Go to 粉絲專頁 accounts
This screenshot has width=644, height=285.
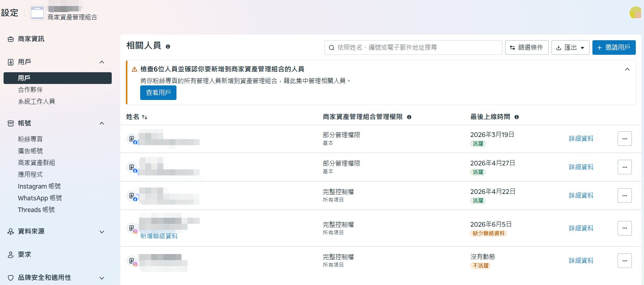(30, 139)
